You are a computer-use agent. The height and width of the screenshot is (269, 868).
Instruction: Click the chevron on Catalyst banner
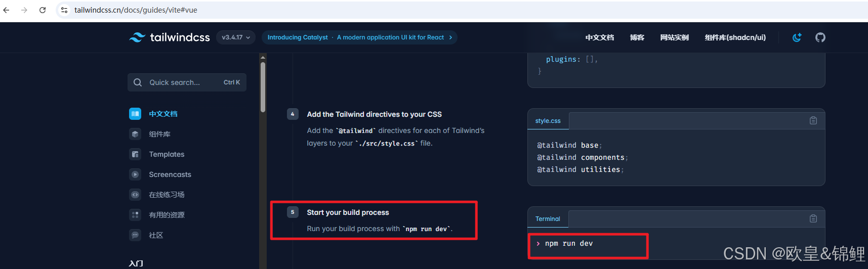coord(450,37)
